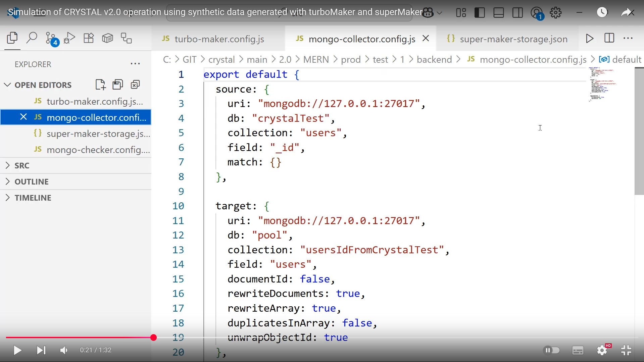Exit full screen mode
644x362 pixels.
click(x=626, y=350)
